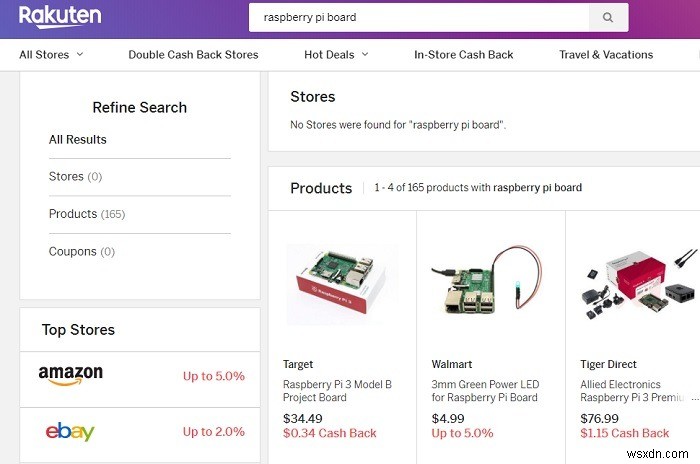The width and height of the screenshot is (700, 464).
Task: Click the eBay store logo
Action: (x=70, y=432)
